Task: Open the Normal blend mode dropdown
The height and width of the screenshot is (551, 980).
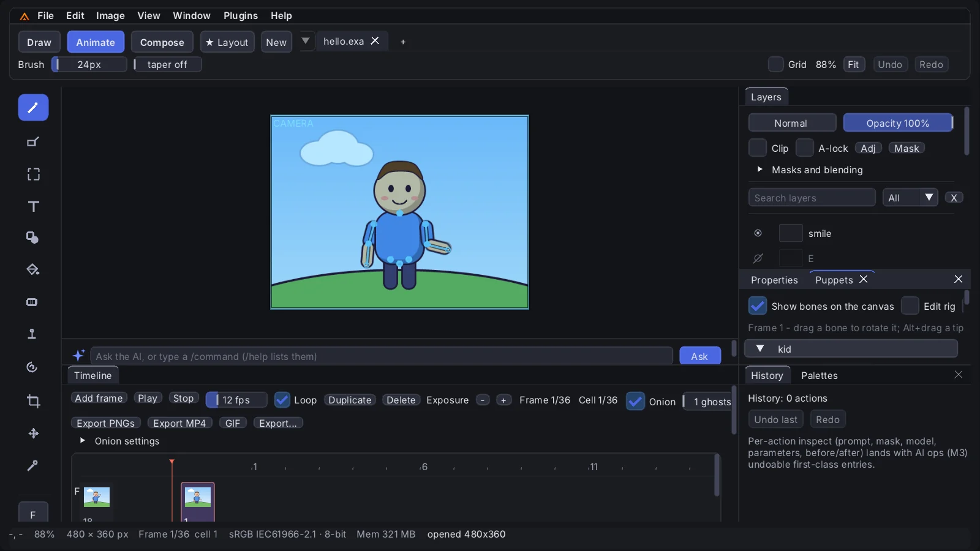Action: point(793,123)
